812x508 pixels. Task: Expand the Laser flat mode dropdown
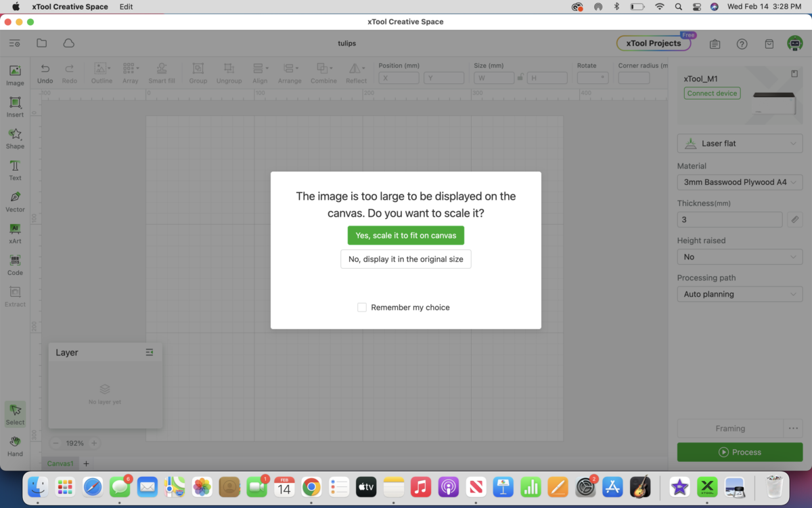pyautogui.click(x=740, y=144)
